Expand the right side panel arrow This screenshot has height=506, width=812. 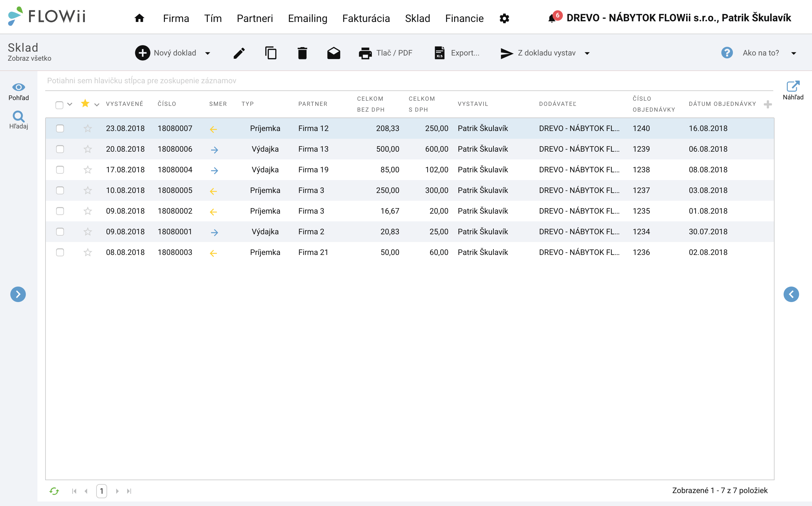tap(791, 294)
